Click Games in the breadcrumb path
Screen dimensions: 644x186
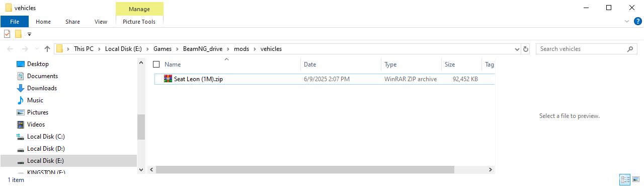(x=163, y=49)
